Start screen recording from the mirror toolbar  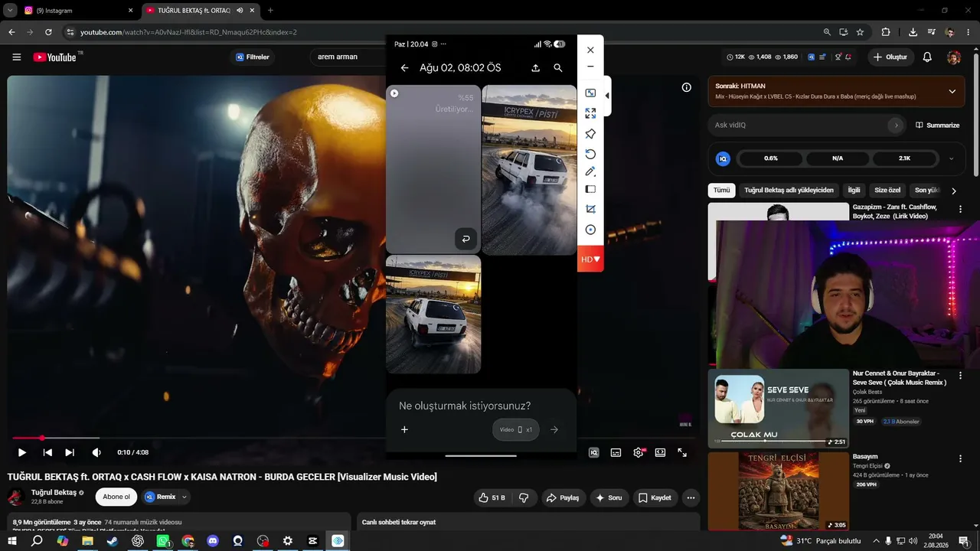(590, 230)
